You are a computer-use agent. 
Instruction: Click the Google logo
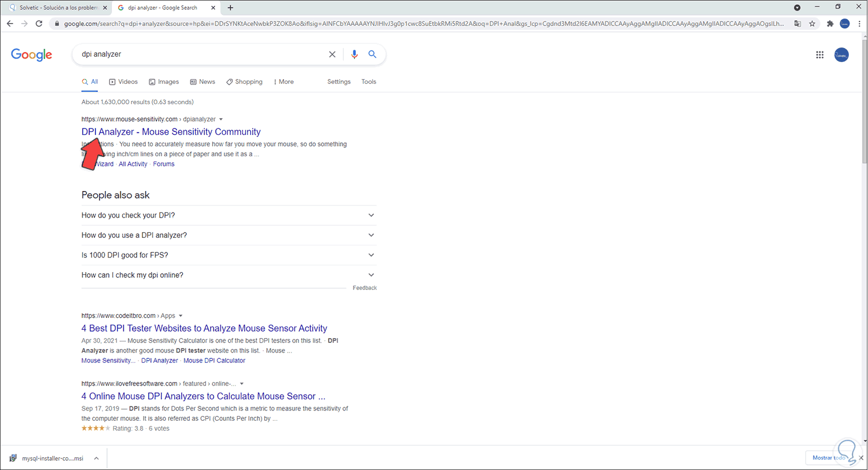click(x=32, y=54)
